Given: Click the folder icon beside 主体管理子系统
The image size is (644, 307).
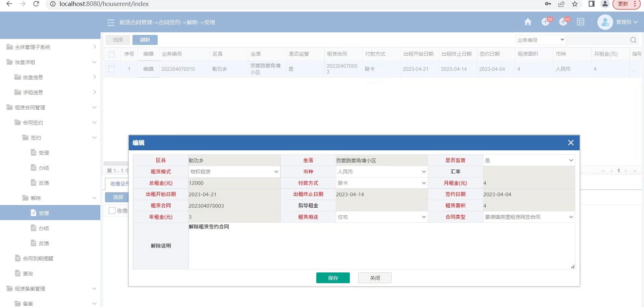Looking at the screenshot, I should (10, 47).
